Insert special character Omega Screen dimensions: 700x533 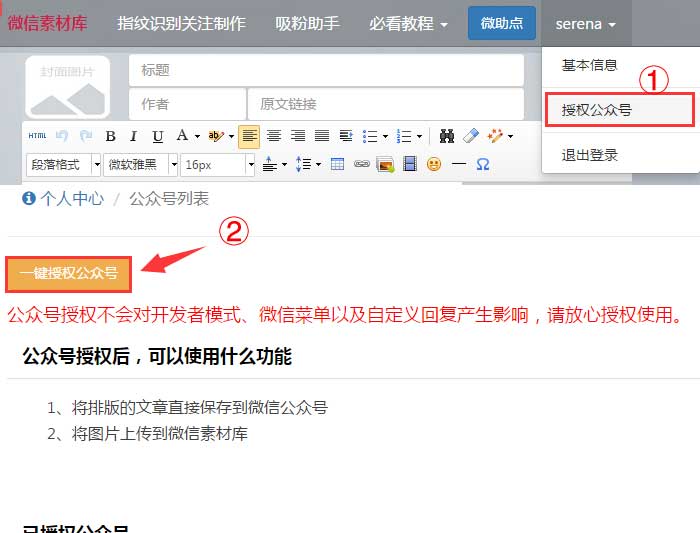tap(483, 164)
